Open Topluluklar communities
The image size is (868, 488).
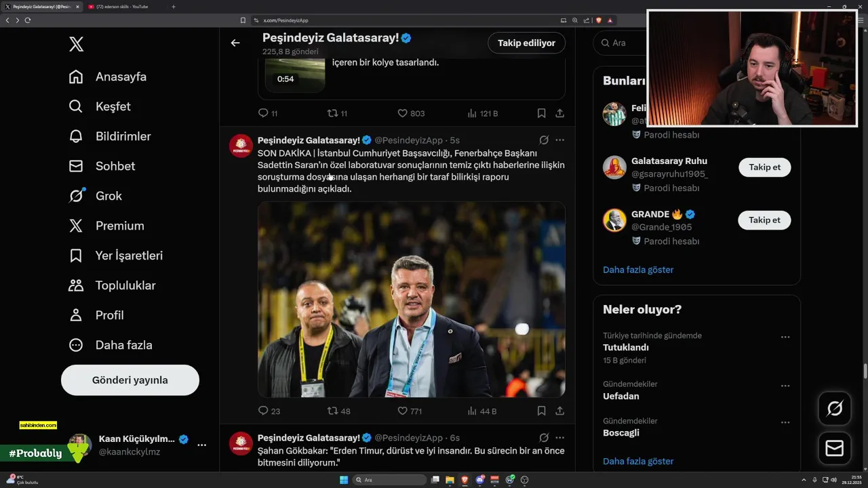(113, 285)
